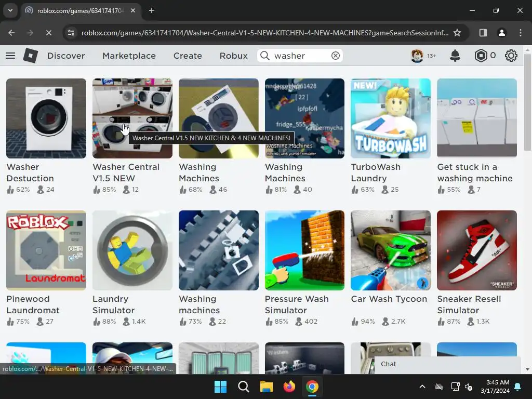Close the roblox.com tab
The width and height of the screenshot is (532, 399).
[x=133, y=10]
